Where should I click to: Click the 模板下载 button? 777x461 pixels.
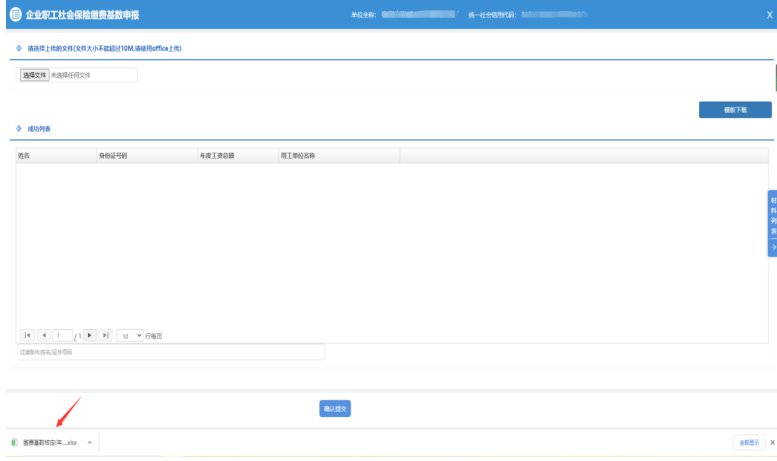pyautogui.click(x=734, y=110)
